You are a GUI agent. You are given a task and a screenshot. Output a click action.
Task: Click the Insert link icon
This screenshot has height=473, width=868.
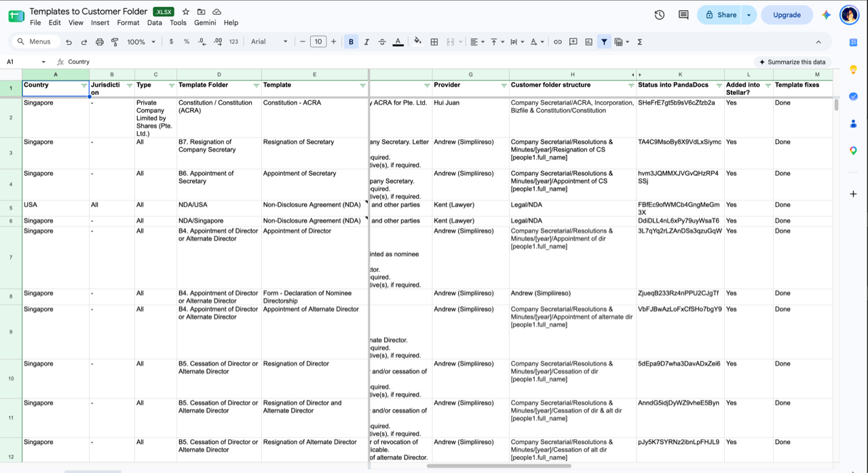click(558, 42)
